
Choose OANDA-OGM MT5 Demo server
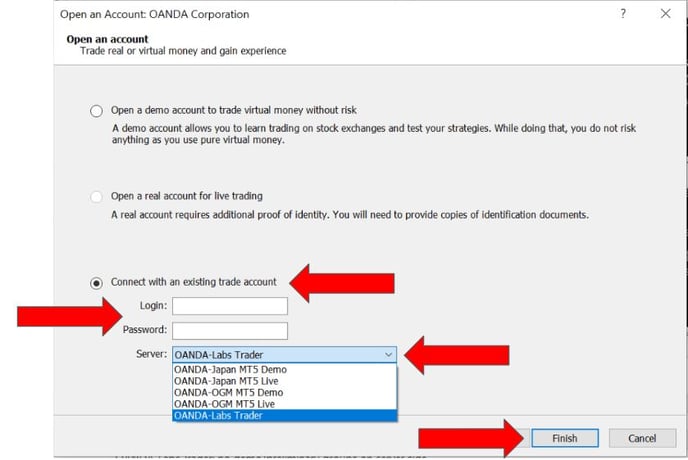[x=285, y=392]
